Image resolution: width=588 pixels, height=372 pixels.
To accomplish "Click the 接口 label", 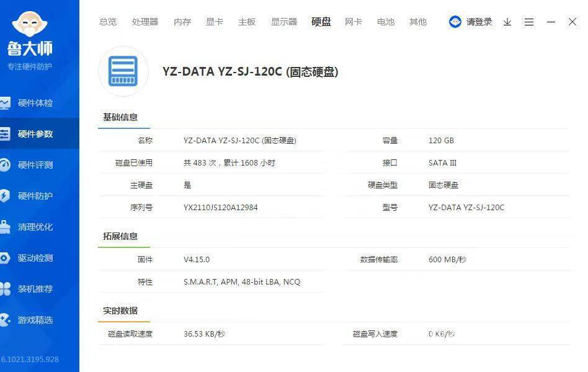I will [x=390, y=162].
